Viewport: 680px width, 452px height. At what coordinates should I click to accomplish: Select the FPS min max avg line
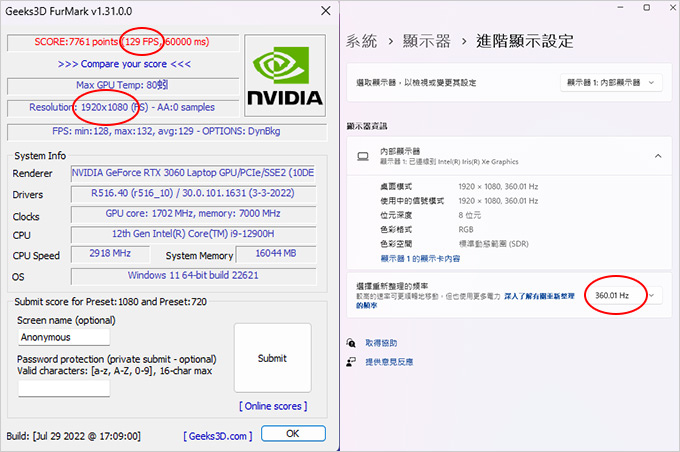point(167,131)
